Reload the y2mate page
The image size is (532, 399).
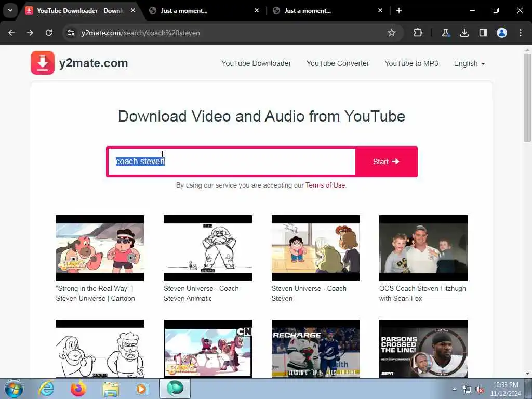point(49,33)
